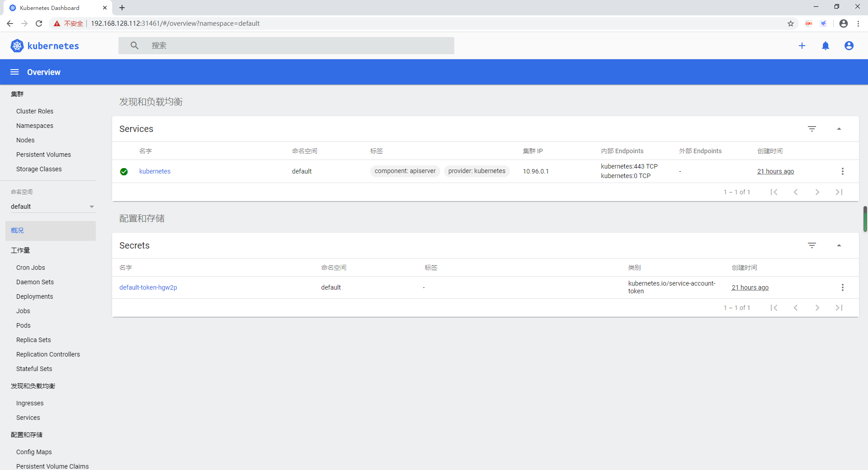Open Stateful Sets in the sidebar

[34, 369]
